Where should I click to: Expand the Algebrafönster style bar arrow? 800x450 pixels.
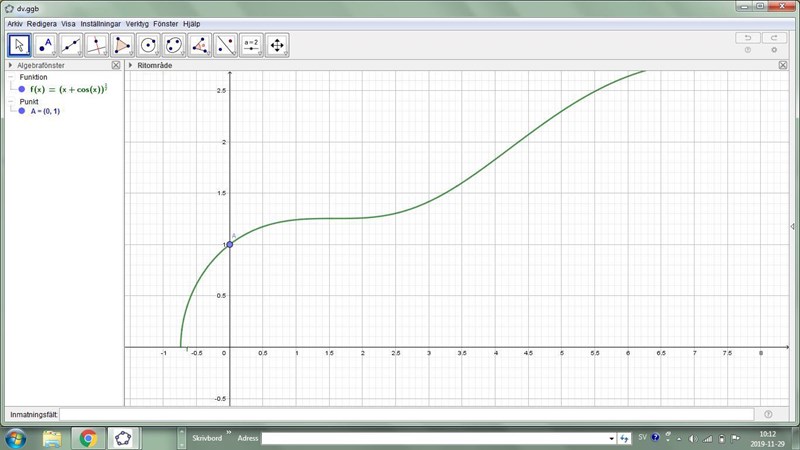pos(10,65)
